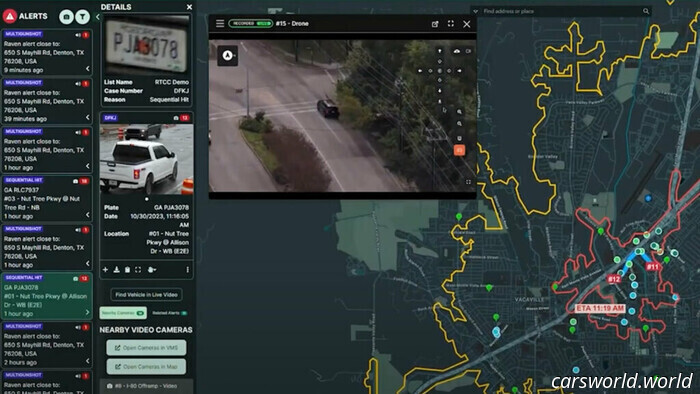Select the Nearby Cameras tab
Image resolution: width=700 pixels, height=394 pixels.
[x=123, y=313]
